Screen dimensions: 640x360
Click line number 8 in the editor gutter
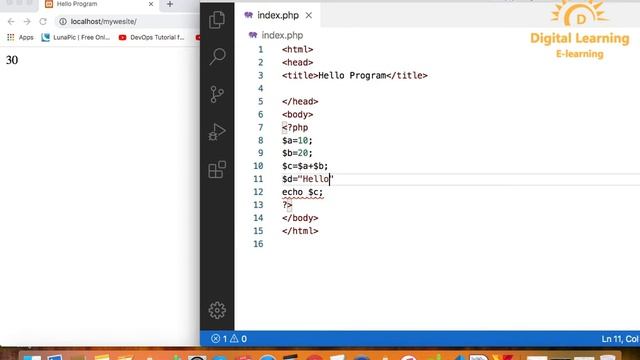coord(260,140)
